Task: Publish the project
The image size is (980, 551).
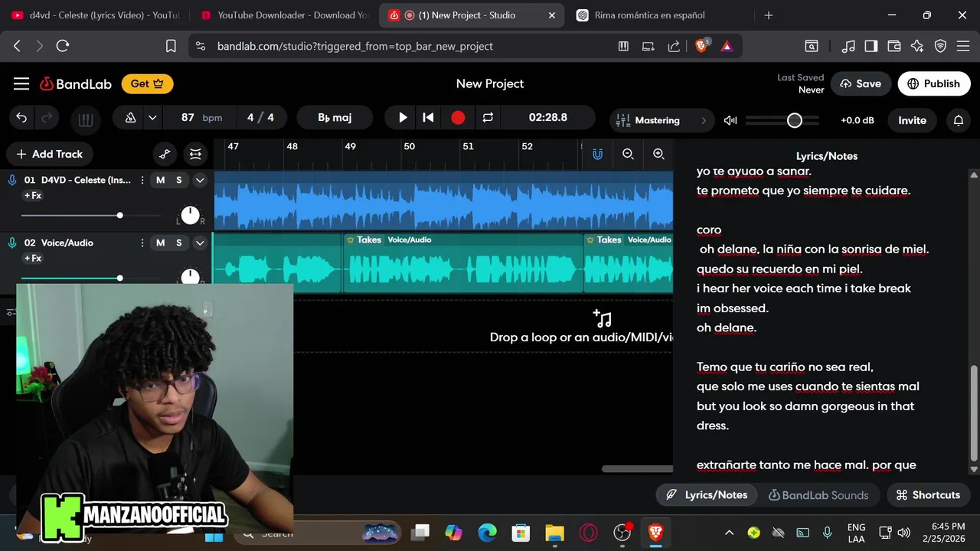Action: point(933,83)
